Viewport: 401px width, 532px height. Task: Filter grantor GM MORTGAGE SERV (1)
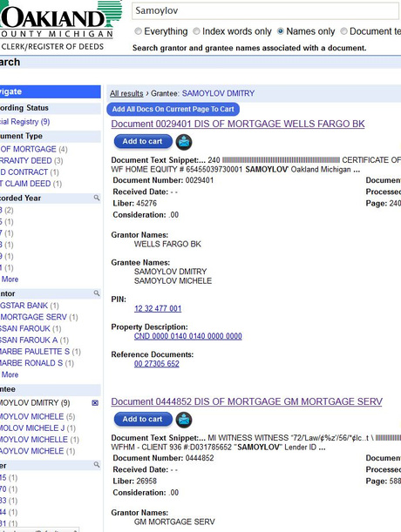[38, 317]
